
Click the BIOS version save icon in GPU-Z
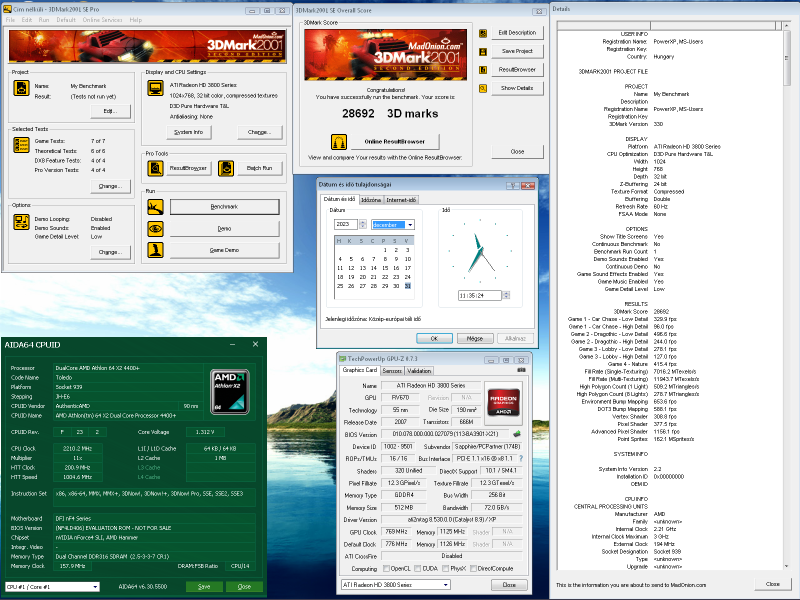pyautogui.click(x=517, y=434)
